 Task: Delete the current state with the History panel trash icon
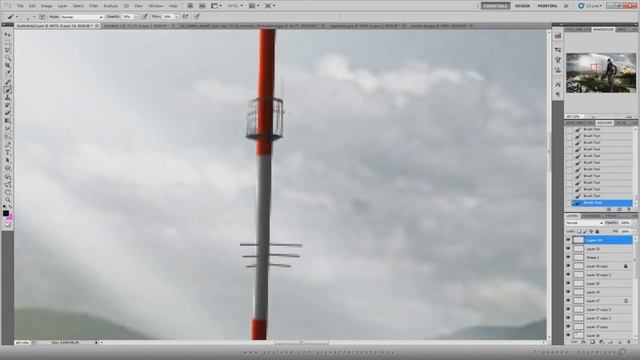629,209
